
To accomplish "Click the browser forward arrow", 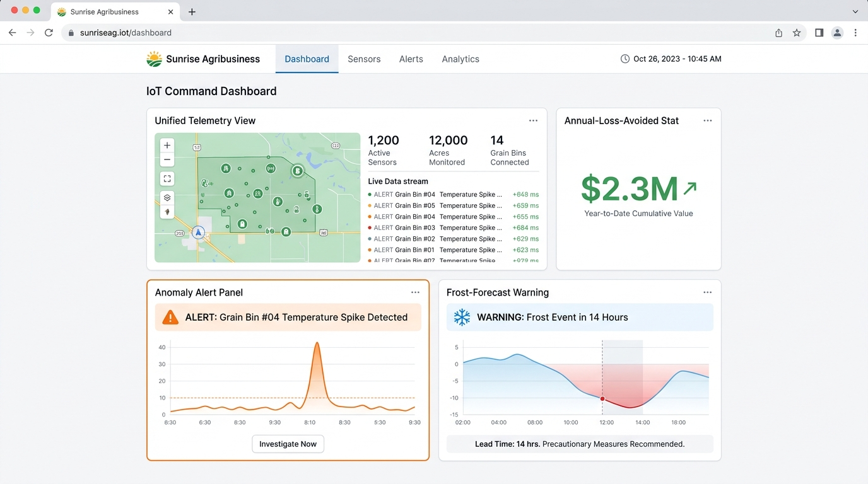I will click(x=30, y=33).
